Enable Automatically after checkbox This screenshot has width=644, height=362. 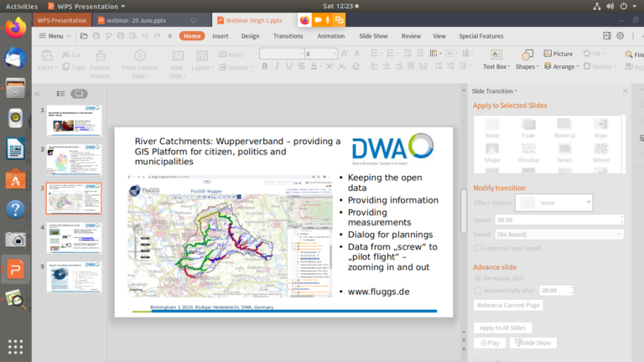tap(479, 289)
